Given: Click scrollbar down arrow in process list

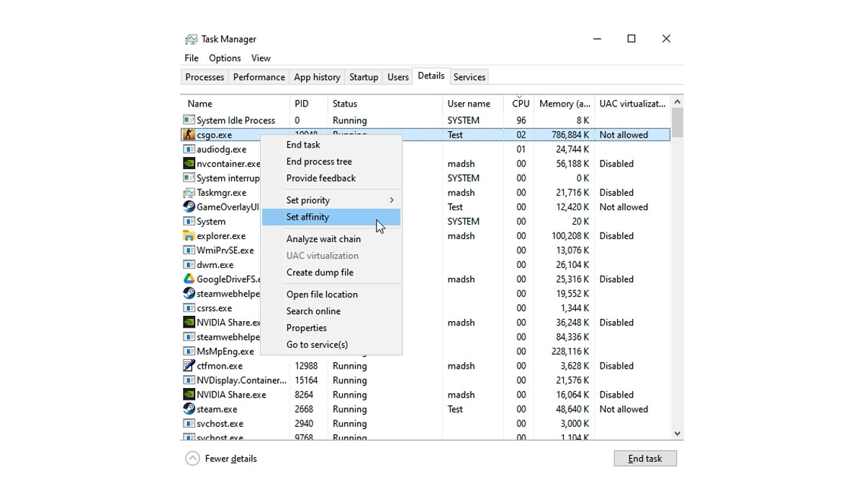Looking at the screenshot, I should click(677, 433).
